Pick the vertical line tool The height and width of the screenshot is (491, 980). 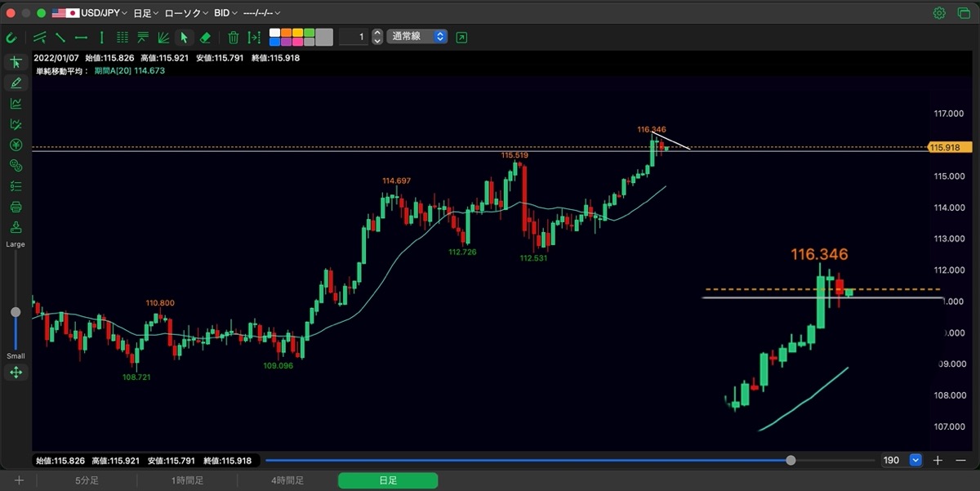pyautogui.click(x=101, y=37)
